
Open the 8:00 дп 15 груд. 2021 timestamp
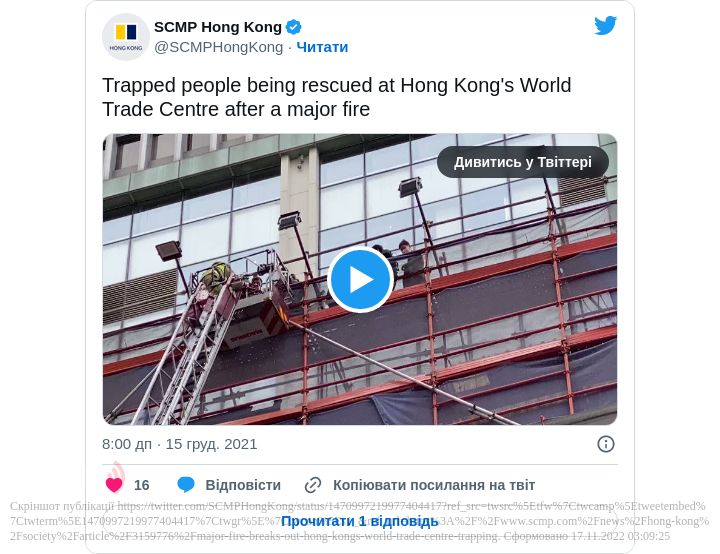click(x=180, y=444)
